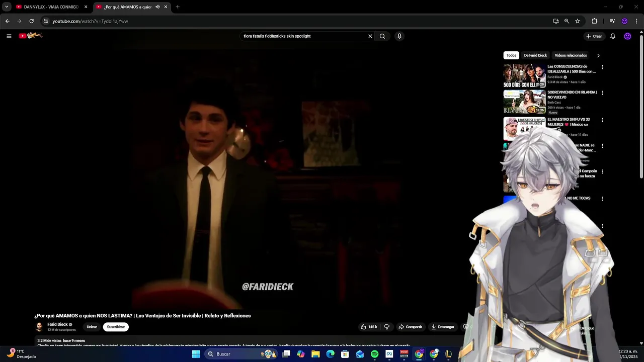Open options menu for No Me Tocas video
The image size is (644, 362).
[602, 199]
